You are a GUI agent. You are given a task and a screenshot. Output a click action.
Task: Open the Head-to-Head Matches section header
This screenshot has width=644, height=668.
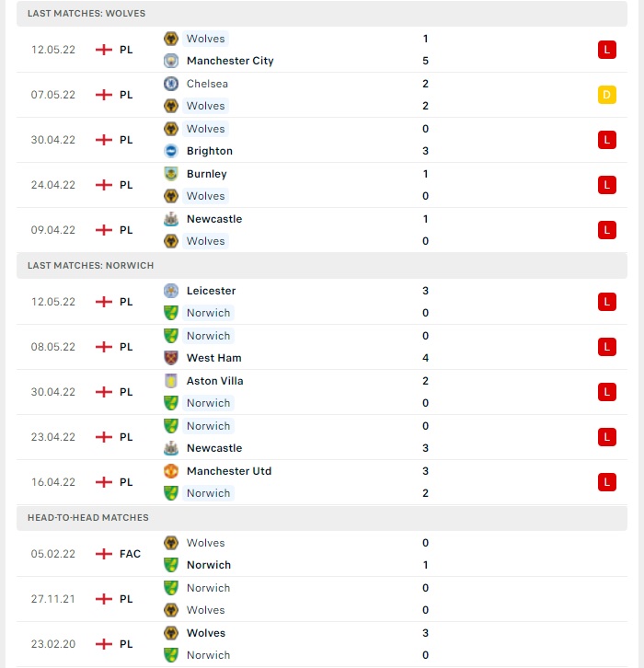(322, 518)
